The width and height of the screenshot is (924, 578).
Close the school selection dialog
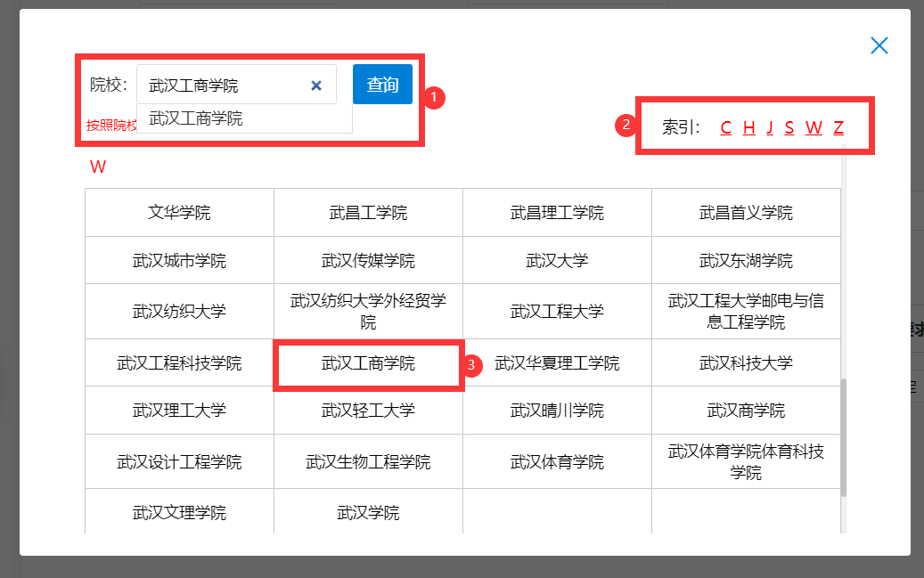(879, 45)
